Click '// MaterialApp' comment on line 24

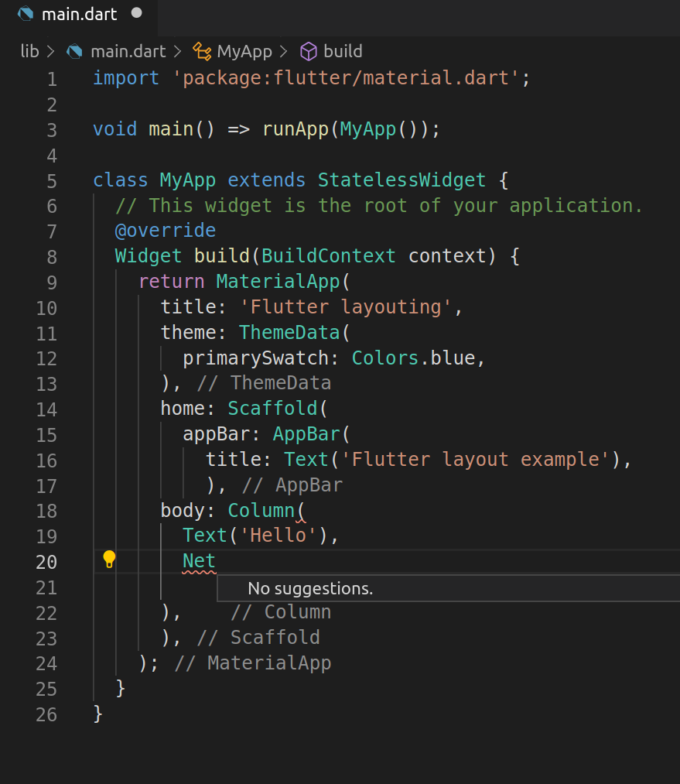253,663
